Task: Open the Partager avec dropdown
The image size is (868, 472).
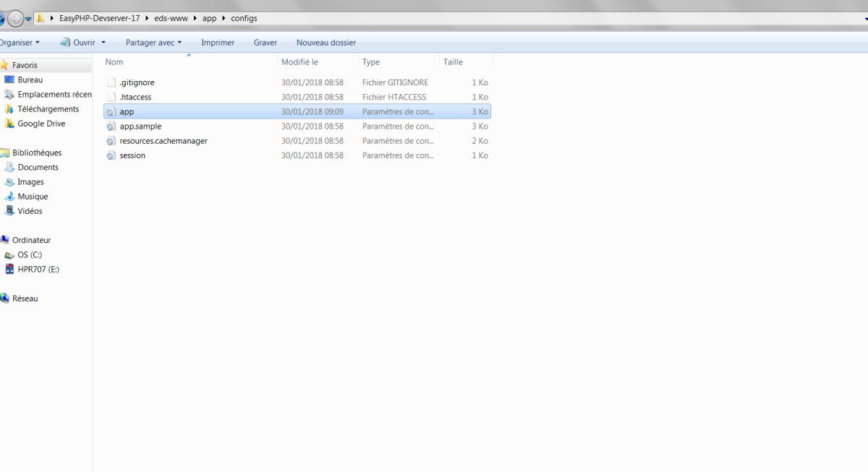Action: 153,43
